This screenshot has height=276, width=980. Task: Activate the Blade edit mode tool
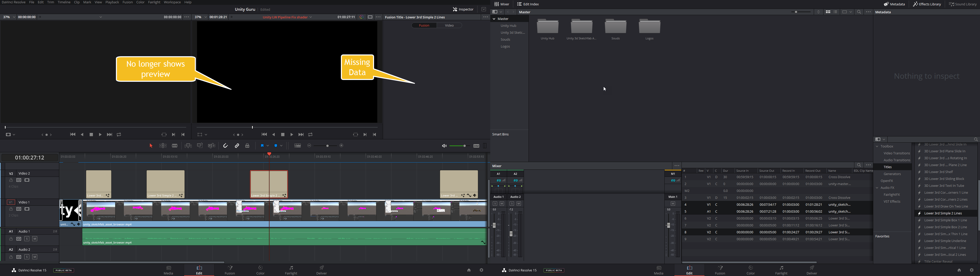coord(175,146)
